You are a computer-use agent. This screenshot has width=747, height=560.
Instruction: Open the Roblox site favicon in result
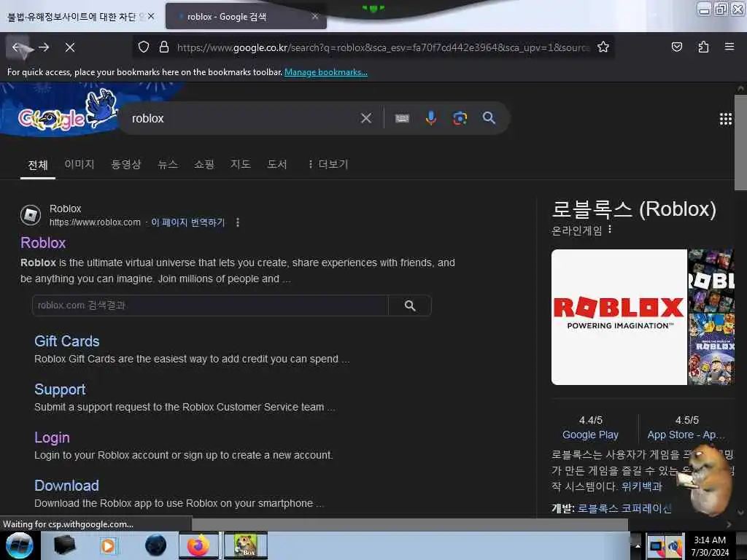click(x=31, y=215)
